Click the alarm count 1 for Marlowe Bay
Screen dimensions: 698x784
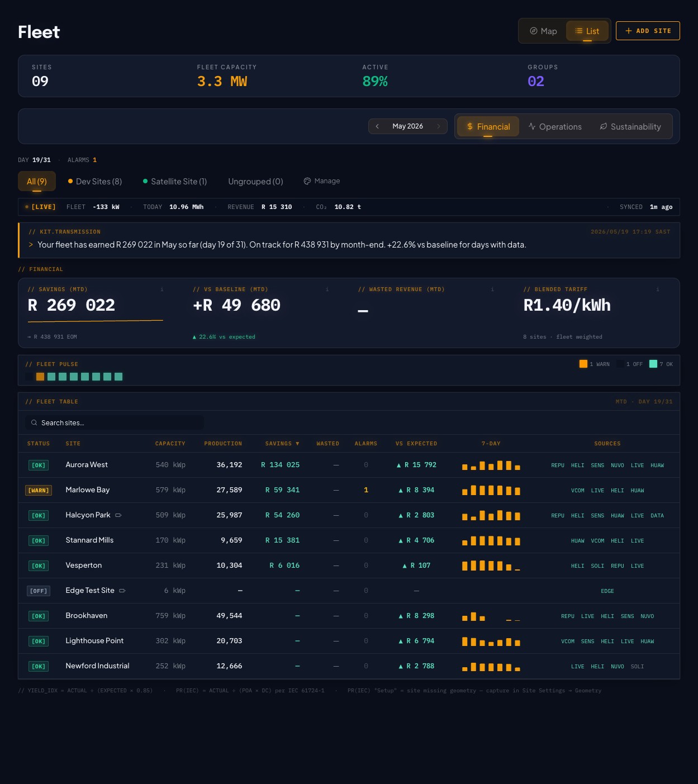pos(366,490)
